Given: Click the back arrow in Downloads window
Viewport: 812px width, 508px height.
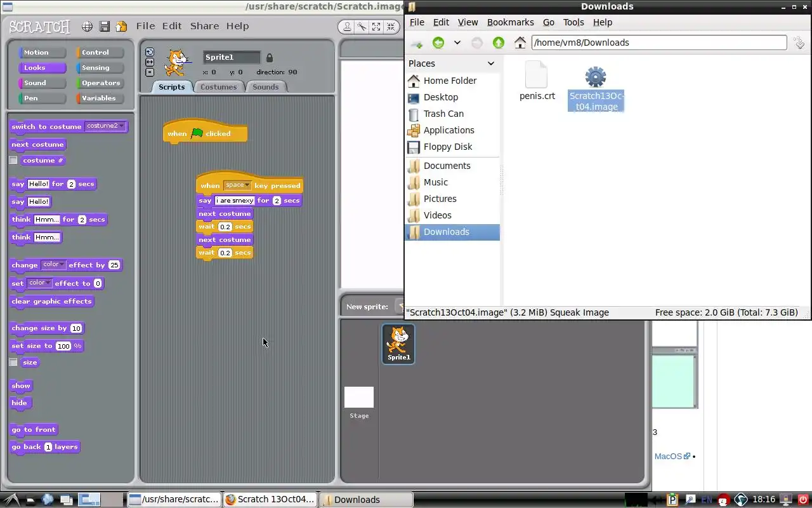Looking at the screenshot, I should coord(438,43).
